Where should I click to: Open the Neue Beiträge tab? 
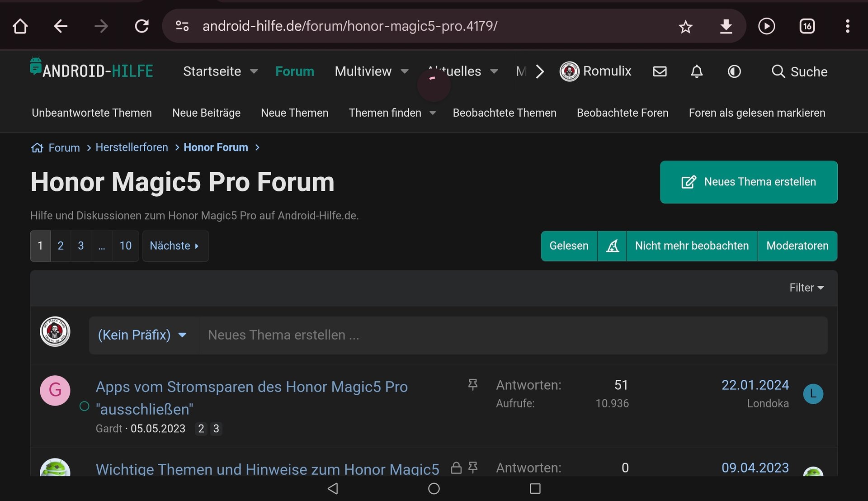coord(206,113)
